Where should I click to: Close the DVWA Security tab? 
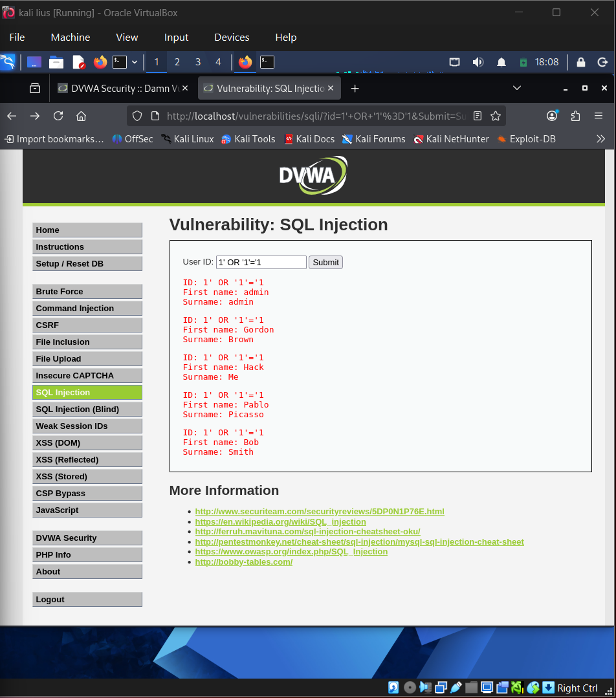pyautogui.click(x=185, y=88)
